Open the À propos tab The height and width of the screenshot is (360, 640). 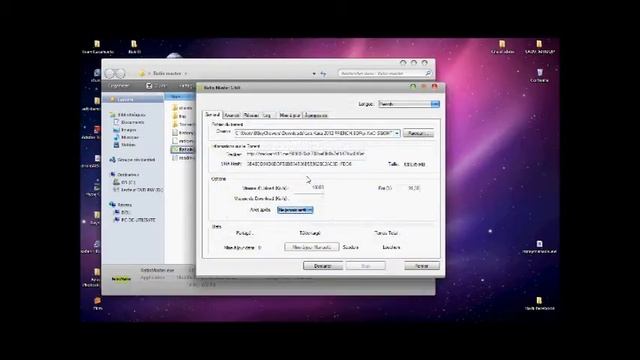[x=316, y=116]
